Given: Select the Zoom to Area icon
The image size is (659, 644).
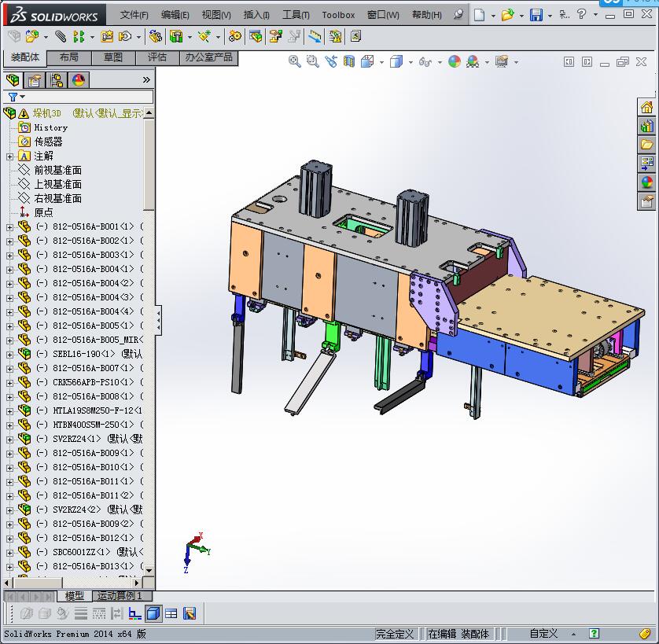Looking at the screenshot, I should 313,62.
